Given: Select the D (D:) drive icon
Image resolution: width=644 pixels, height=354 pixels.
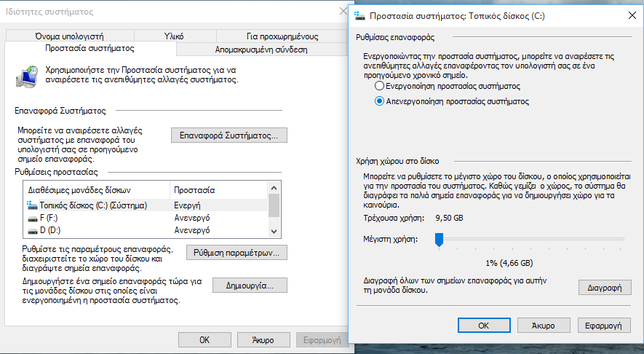Looking at the screenshot, I should tap(32, 230).
